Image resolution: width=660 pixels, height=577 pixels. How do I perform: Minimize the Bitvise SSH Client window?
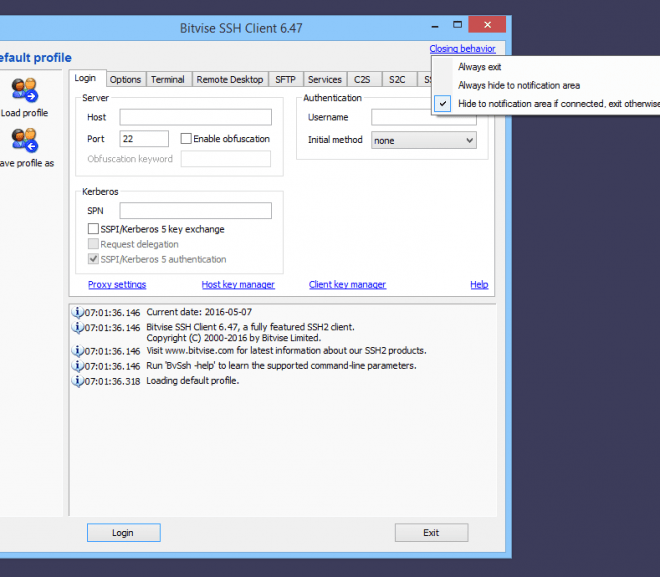(x=435, y=26)
